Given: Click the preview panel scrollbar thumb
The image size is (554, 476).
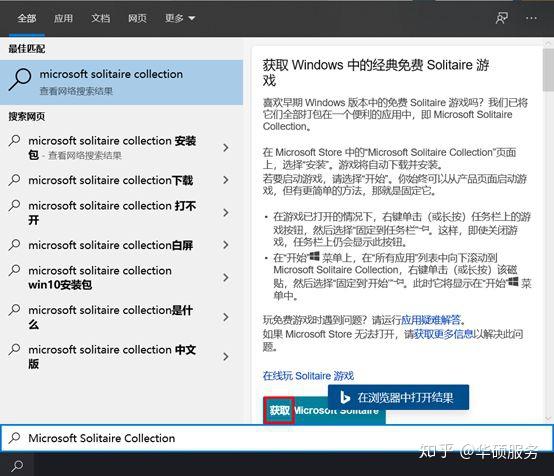Looking at the screenshot, I should [548, 70].
